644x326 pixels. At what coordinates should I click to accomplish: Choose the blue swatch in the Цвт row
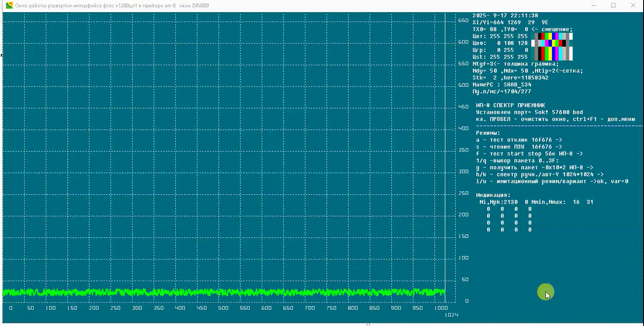point(554,36)
